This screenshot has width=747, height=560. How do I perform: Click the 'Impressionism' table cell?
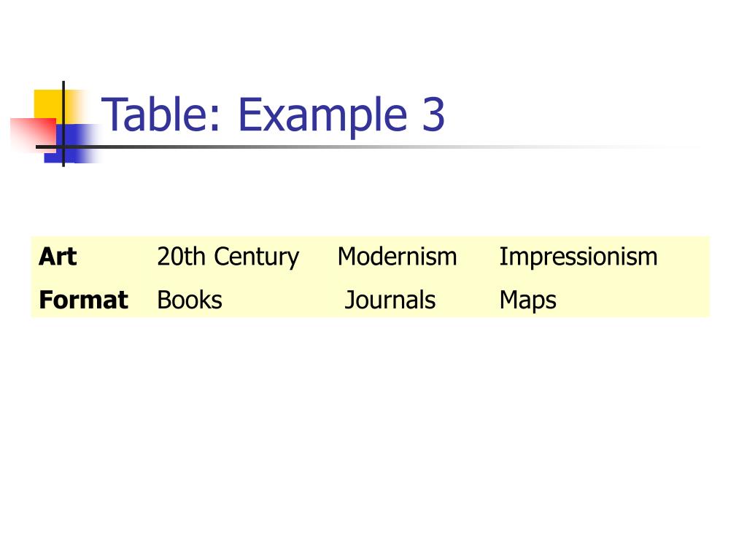click(x=578, y=257)
